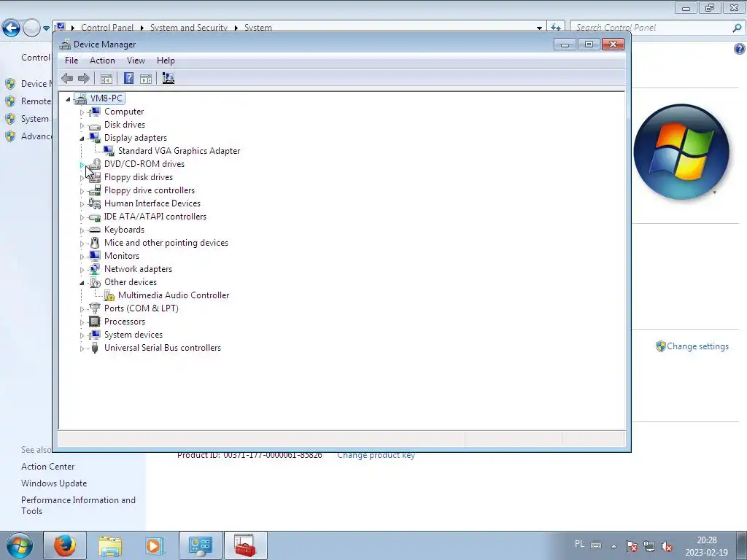Click the Back arrow in Device Manager toolbar
The height and width of the screenshot is (560, 747).
[x=67, y=78]
